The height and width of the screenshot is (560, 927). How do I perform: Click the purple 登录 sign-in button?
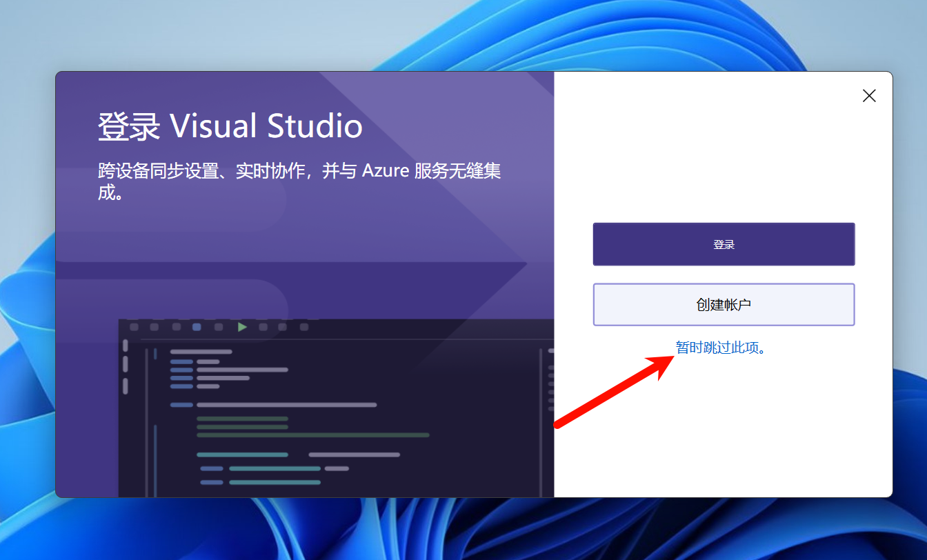pyautogui.click(x=724, y=244)
